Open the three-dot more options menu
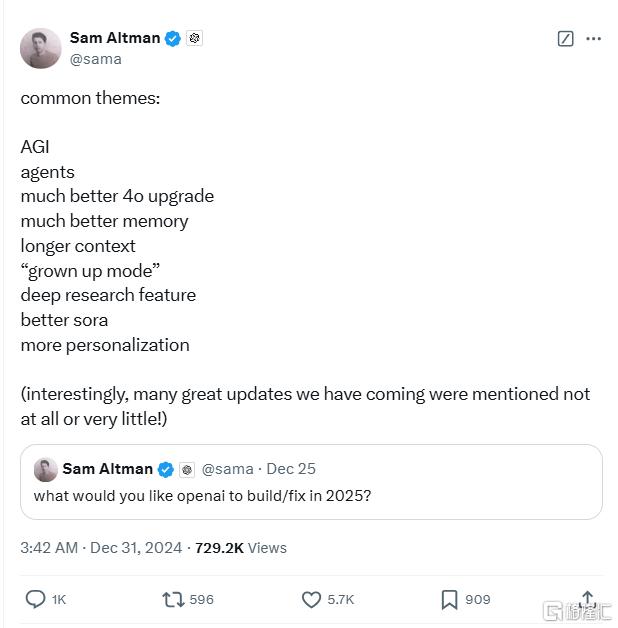Image resolution: width=618 pixels, height=628 pixels. click(x=594, y=38)
